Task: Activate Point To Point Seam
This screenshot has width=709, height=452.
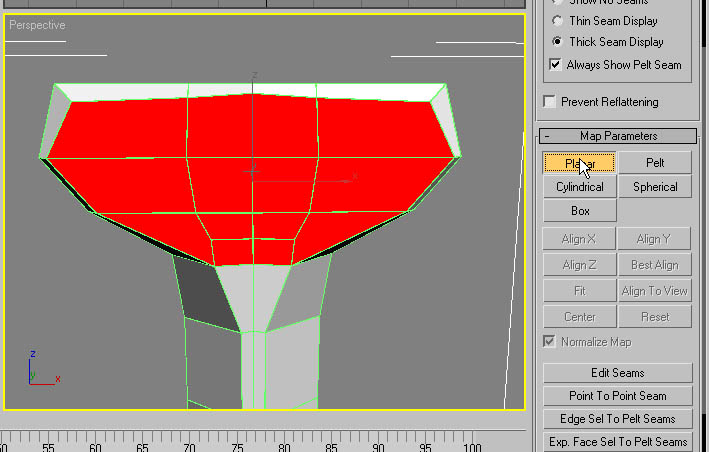Action: point(617,396)
